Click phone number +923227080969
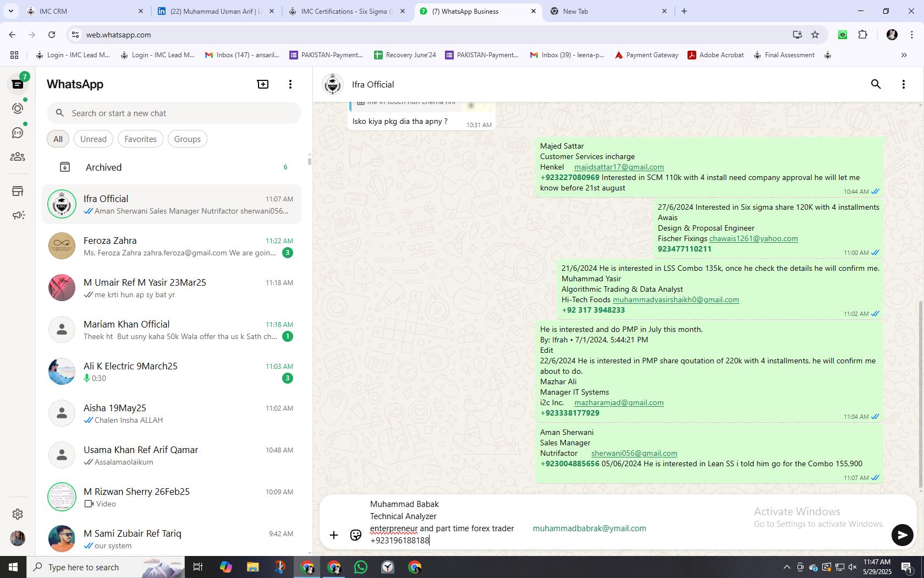 pyautogui.click(x=570, y=177)
